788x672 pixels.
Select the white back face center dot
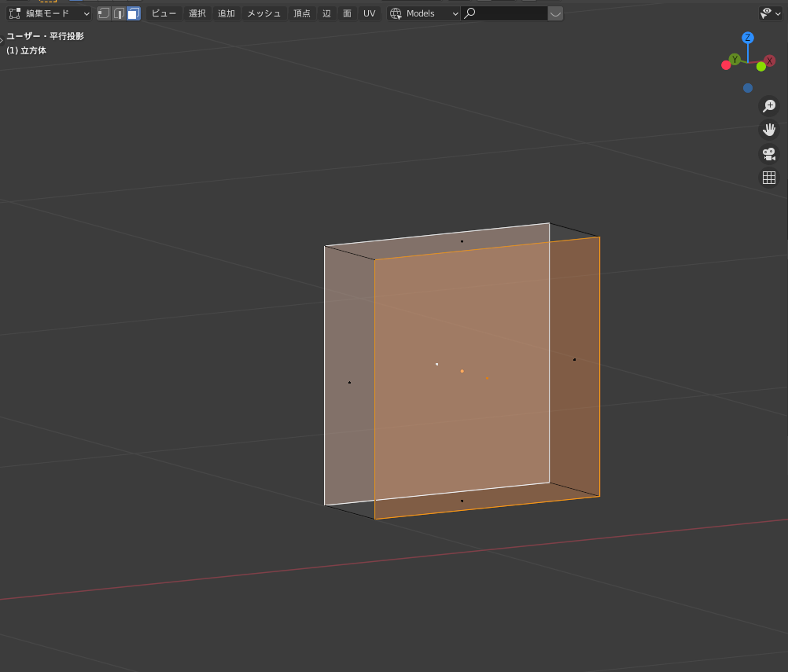coord(436,364)
